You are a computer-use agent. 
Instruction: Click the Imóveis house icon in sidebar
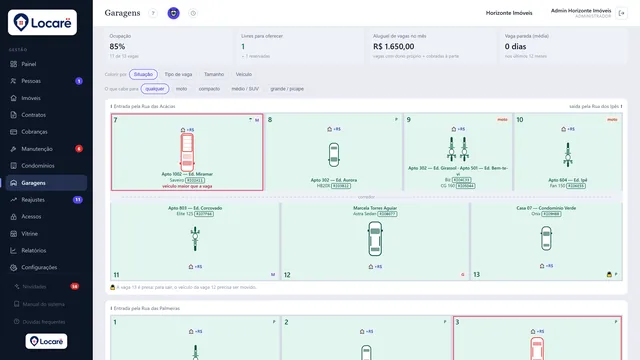pyautogui.click(x=13, y=98)
